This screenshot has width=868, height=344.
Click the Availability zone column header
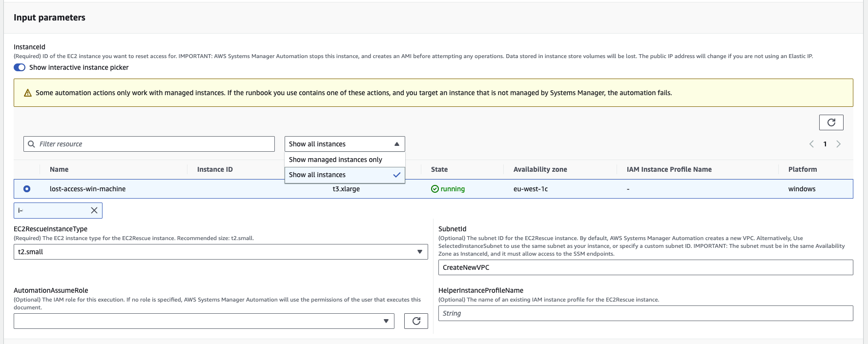pyautogui.click(x=540, y=169)
